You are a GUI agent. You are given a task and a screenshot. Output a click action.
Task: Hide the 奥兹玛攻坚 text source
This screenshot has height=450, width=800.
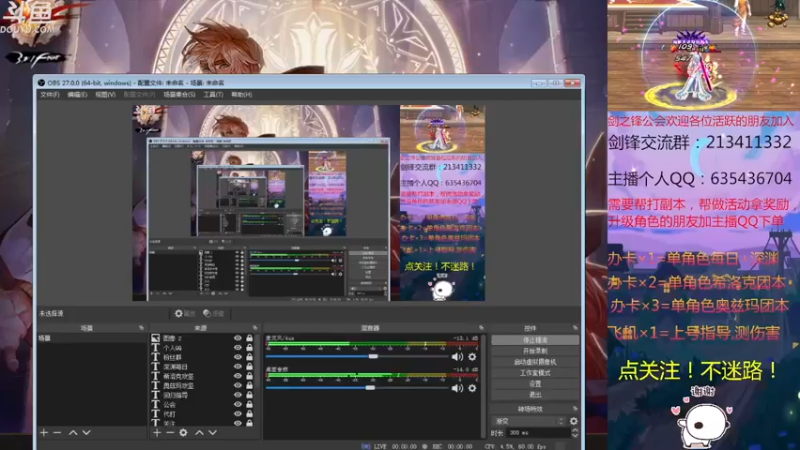[238, 385]
